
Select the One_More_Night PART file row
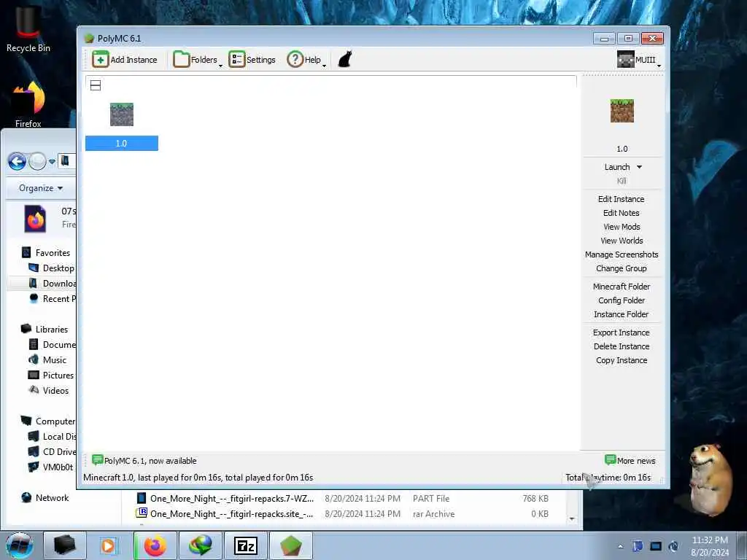point(343,499)
